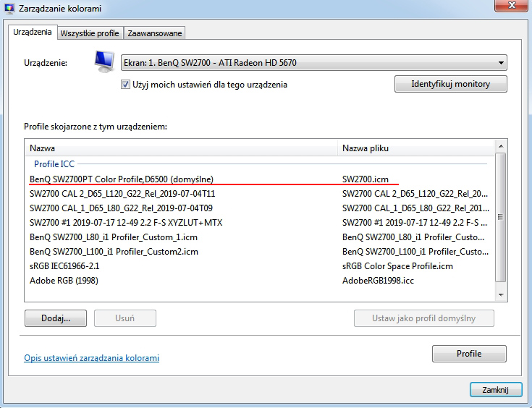
Task: Click the profile list scrollbar down arrow
Action: pyautogui.click(x=501, y=294)
